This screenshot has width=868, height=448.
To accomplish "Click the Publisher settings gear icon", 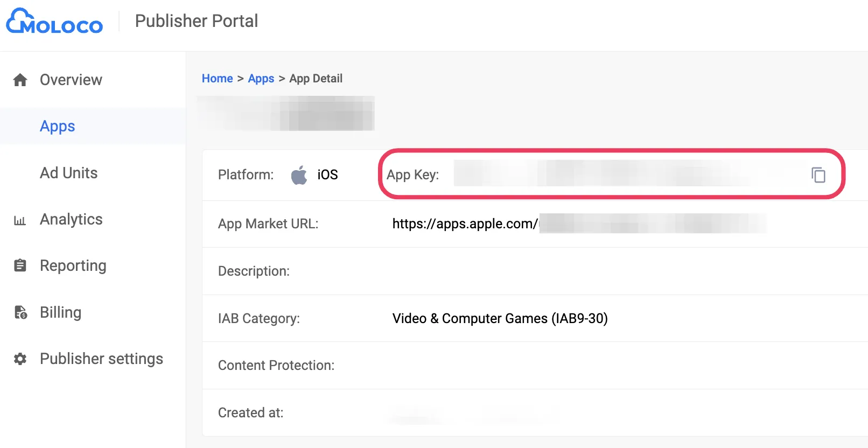I will click(x=20, y=359).
